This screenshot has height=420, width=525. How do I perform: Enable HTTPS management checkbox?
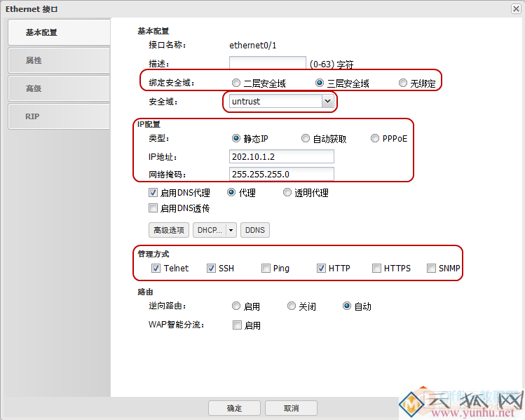(x=376, y=269)
